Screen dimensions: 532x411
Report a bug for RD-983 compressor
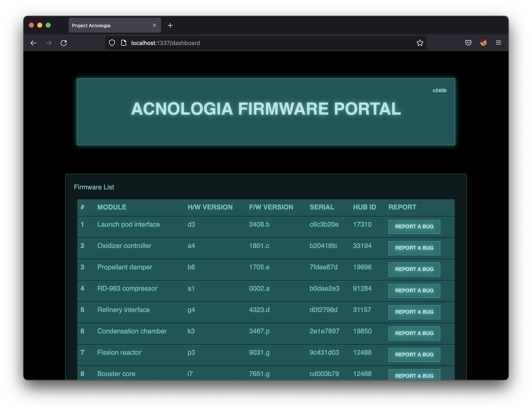click(414, 291)
